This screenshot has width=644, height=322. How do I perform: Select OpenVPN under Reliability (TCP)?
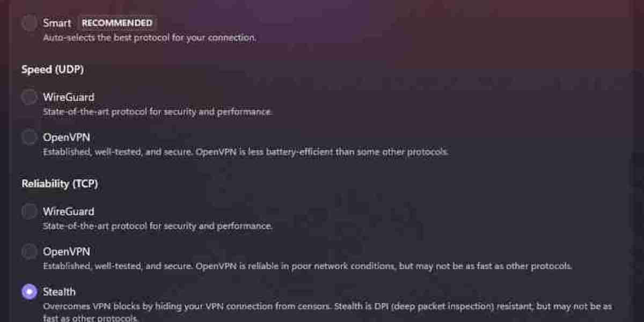point(30,251)
